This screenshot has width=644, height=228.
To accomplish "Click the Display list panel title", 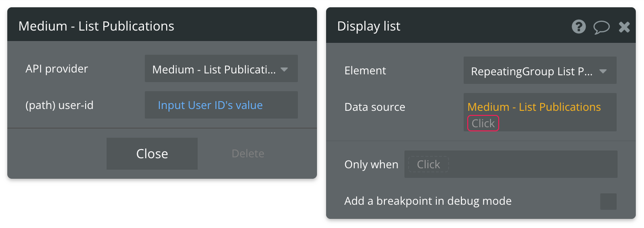I will click(368, 26).
